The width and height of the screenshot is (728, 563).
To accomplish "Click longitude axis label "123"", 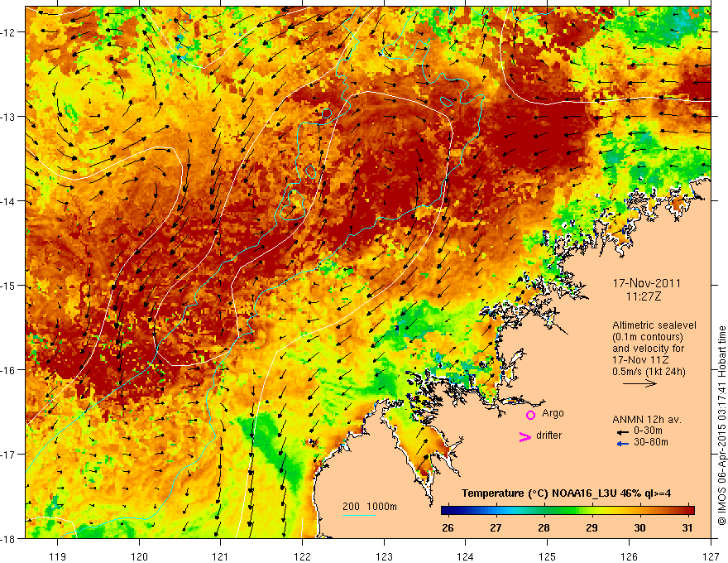I will pos(384,556).
